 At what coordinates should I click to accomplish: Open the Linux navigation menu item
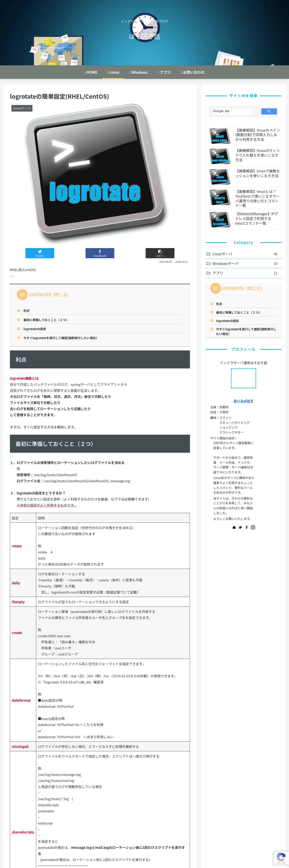pyautogui.click(x=113, y=72)
